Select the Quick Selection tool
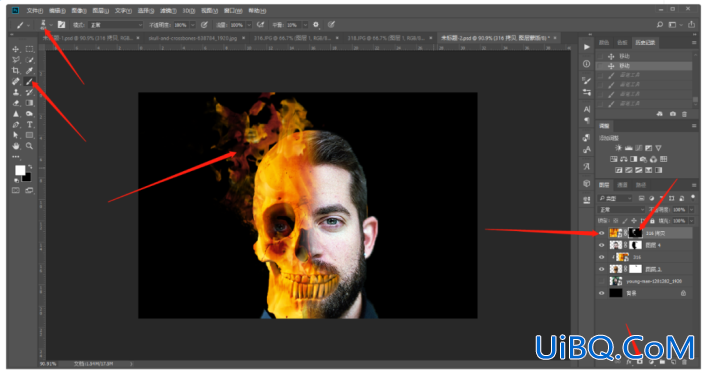Screen dimensions: 705x372 coord(30,60)
